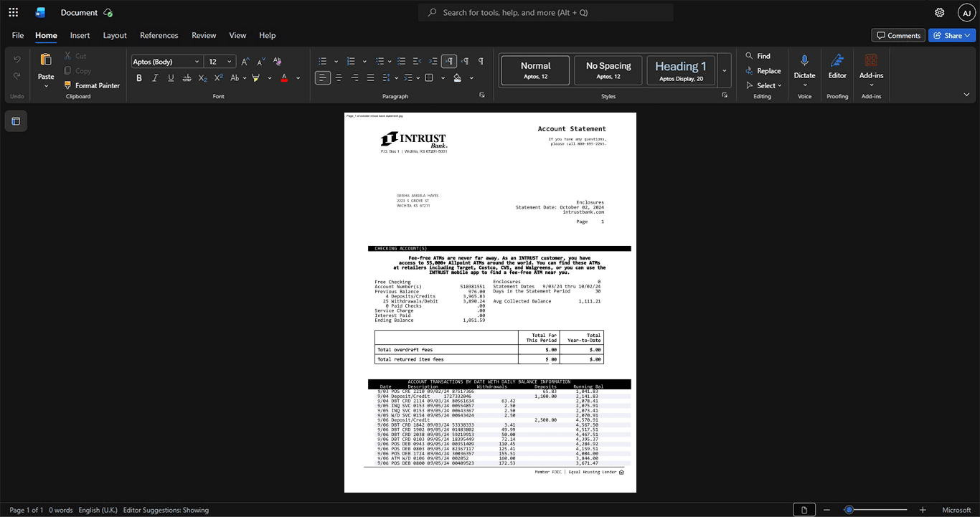The image size is (980, 517).
Task: Increase font size with grow font icon
Action: tap(245, 62)
